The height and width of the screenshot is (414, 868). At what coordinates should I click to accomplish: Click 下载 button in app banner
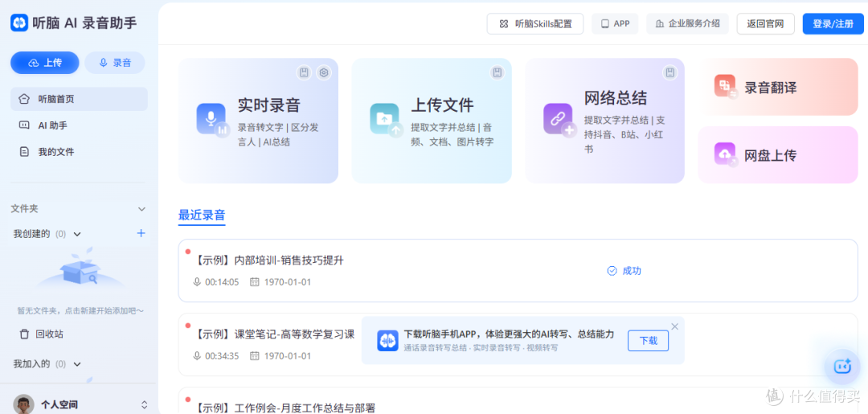[648, 340]
